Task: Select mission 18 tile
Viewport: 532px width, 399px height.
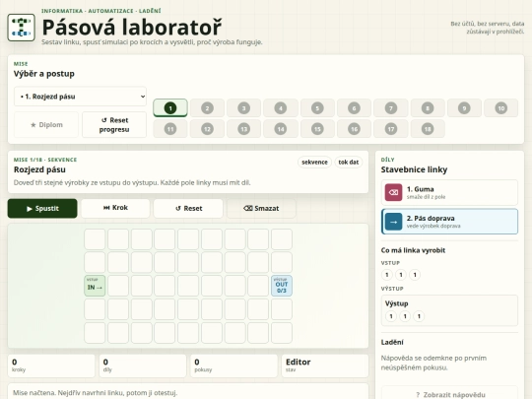Action: (x=428, y=129)
